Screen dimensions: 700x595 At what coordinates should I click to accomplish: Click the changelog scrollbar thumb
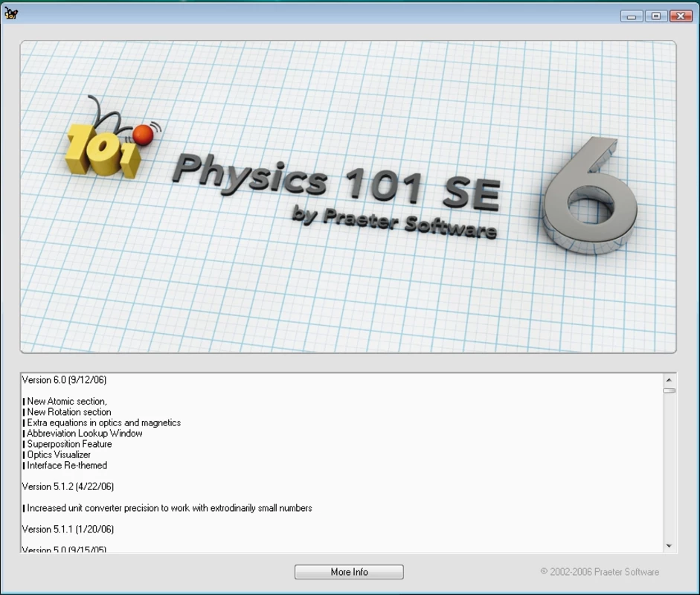[669, 390]
